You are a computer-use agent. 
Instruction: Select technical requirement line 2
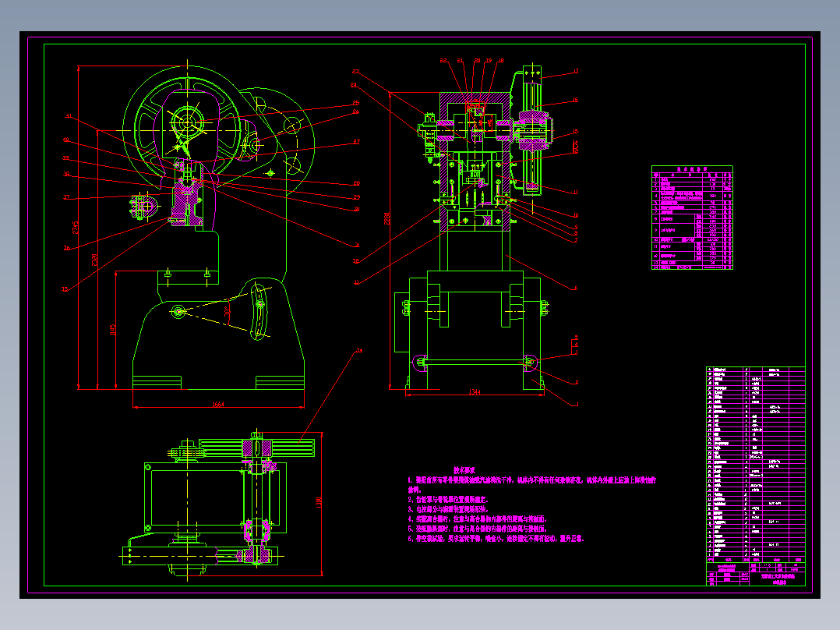(448, 499)
